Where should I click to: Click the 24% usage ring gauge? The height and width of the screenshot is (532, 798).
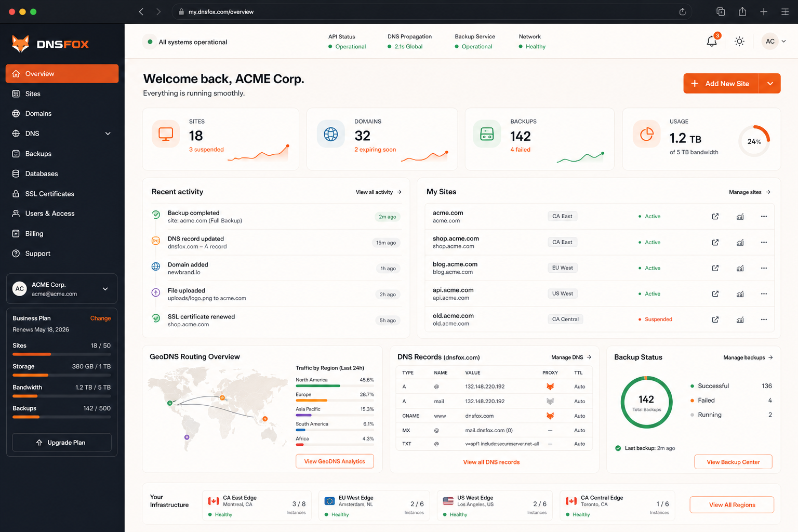pyautogui.click(x=754, y=141)
